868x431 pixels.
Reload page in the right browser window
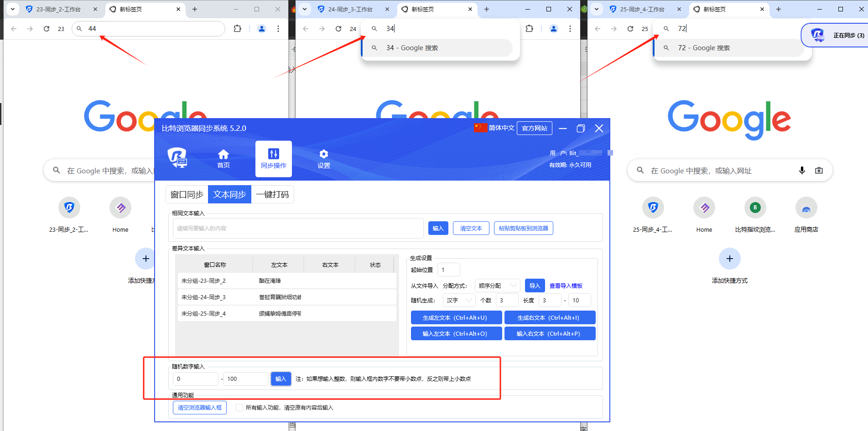point(630,29)
